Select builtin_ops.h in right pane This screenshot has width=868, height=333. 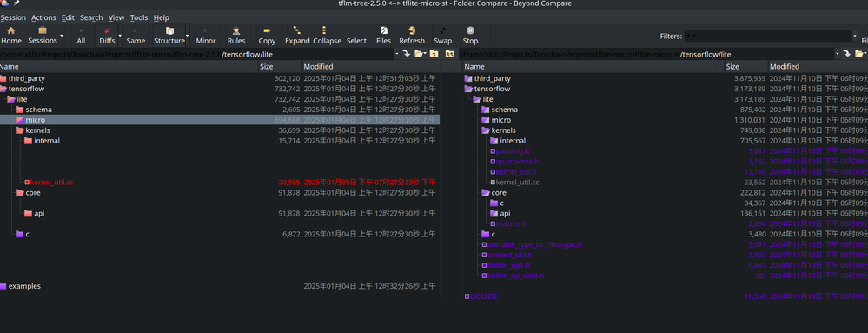[508, 265]
